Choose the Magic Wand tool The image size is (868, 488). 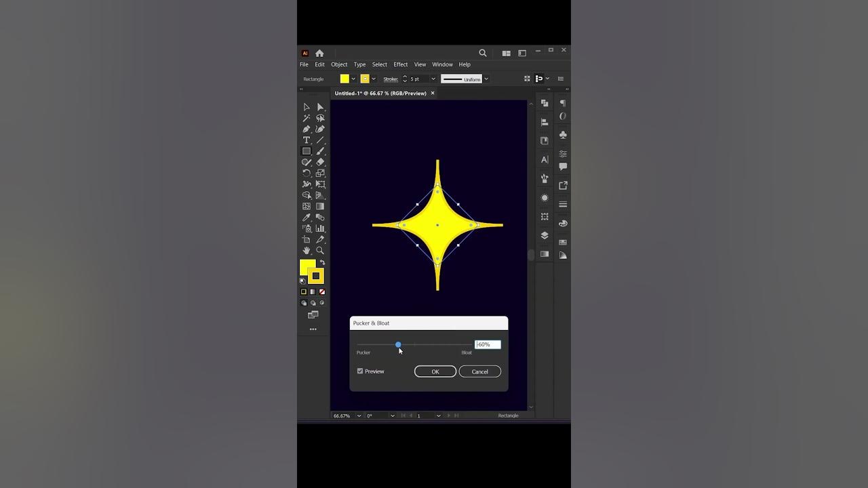point(307,118)
